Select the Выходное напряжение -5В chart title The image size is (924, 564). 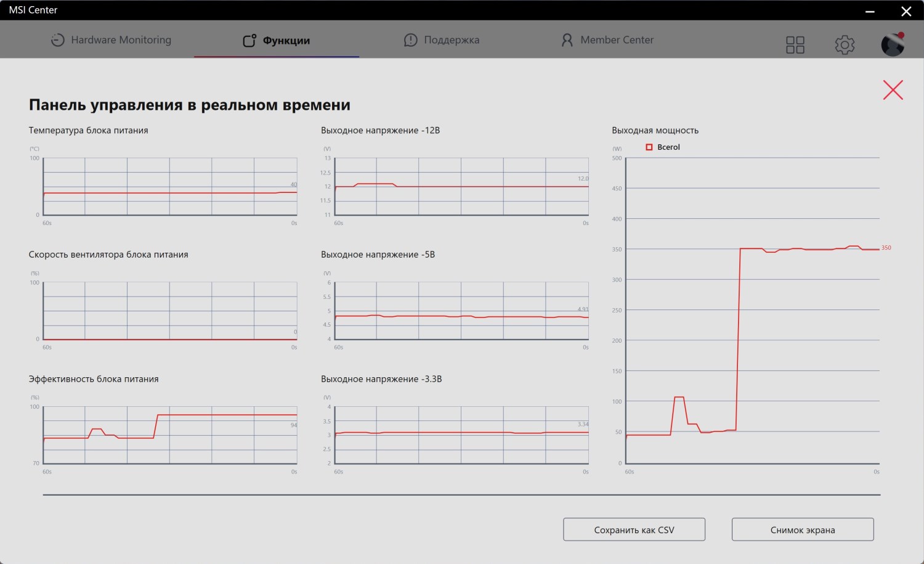point(378,255)
